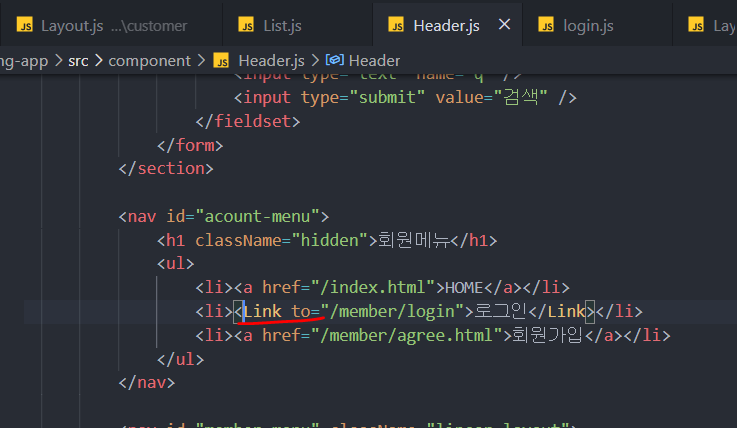Click the input type="submit" line
This screenshot has width=737, height=428.
(405, 98)
